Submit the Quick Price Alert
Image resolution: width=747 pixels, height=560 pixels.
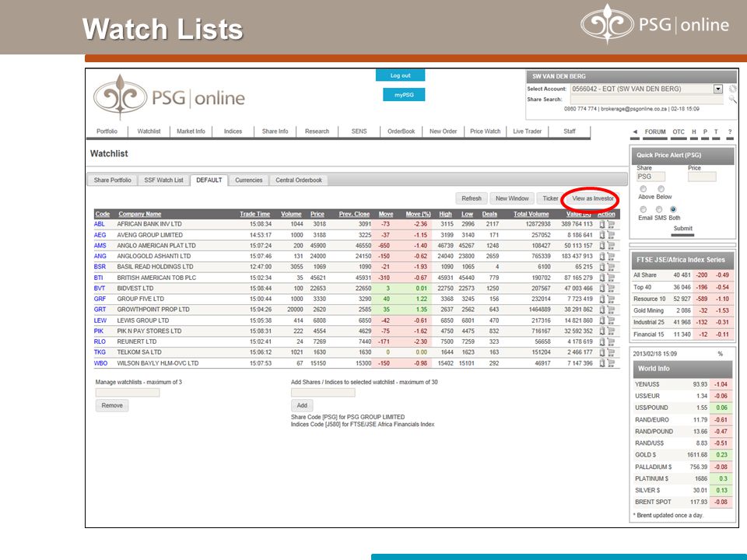tap(682, 229)
